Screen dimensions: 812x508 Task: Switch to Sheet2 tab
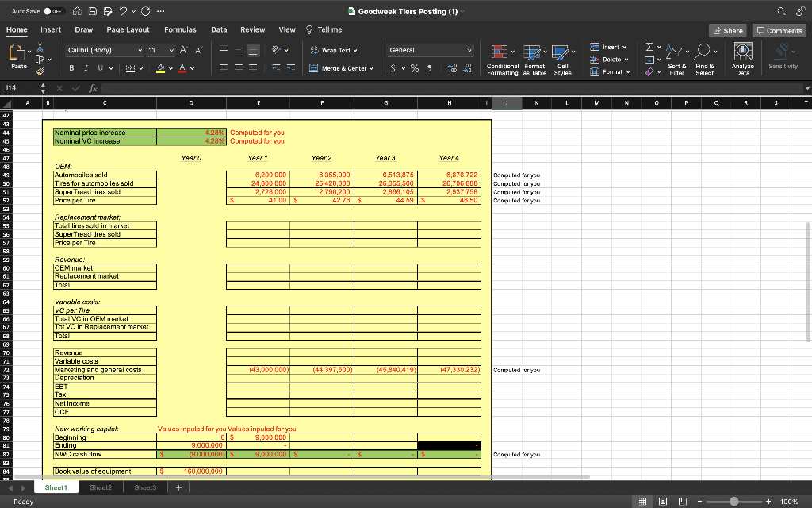pos(101,487)
